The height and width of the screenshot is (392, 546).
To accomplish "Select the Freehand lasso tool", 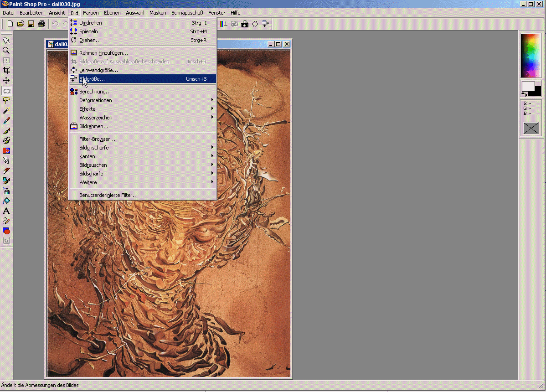I will [x=6, y=101].
